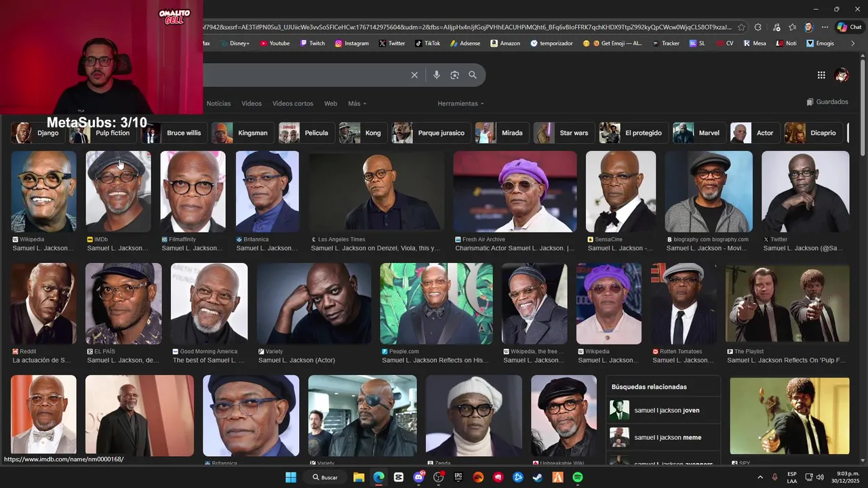Select the Star wars filter chip
The image size is (868, 488).
[x=564, y=133]
